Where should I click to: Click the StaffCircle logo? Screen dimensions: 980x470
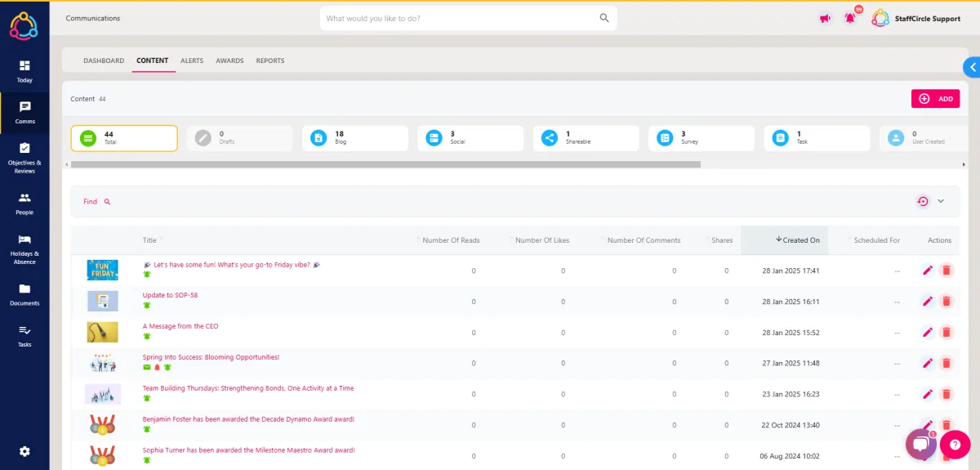tap(24, 25)
